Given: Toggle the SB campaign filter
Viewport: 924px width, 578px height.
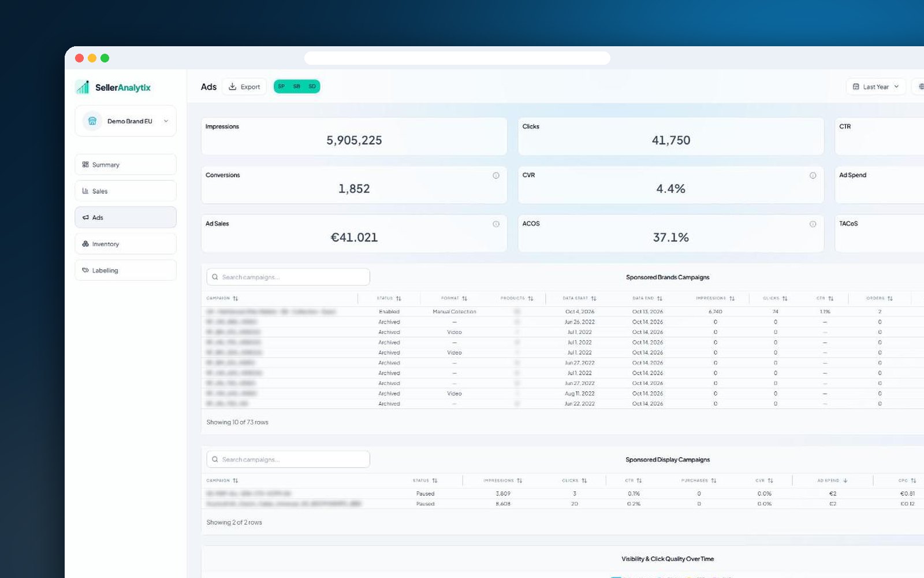Looking at the screenshot, I should point(296,87).
